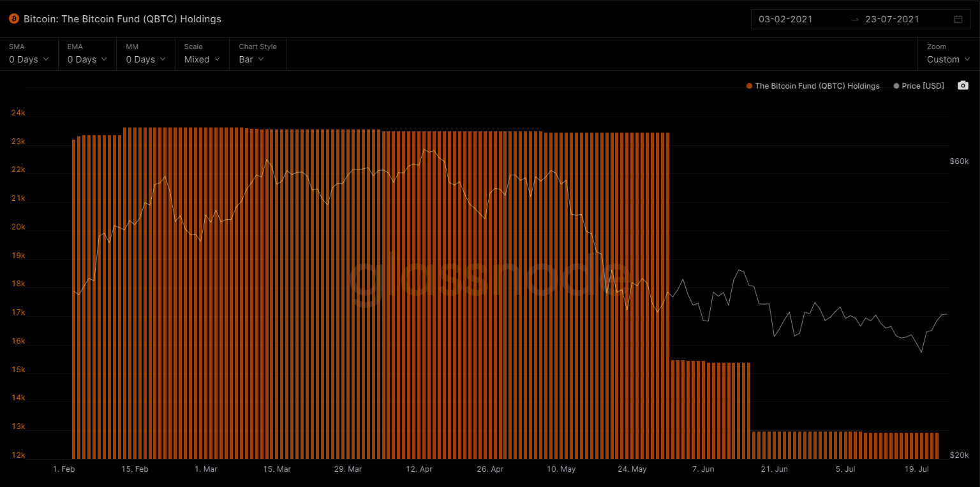Toggle The Bitcoin Fund (QBTC) Holdings legend series
This screenshot has width=980, height=487.
813,85
